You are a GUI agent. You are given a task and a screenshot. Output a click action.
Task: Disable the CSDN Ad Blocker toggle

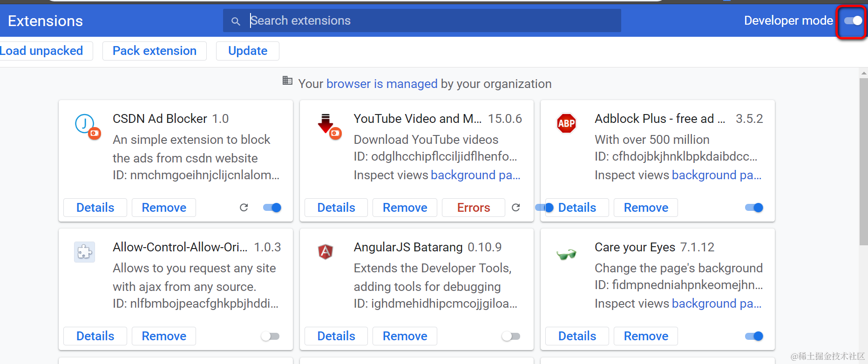tap(272, 208)
